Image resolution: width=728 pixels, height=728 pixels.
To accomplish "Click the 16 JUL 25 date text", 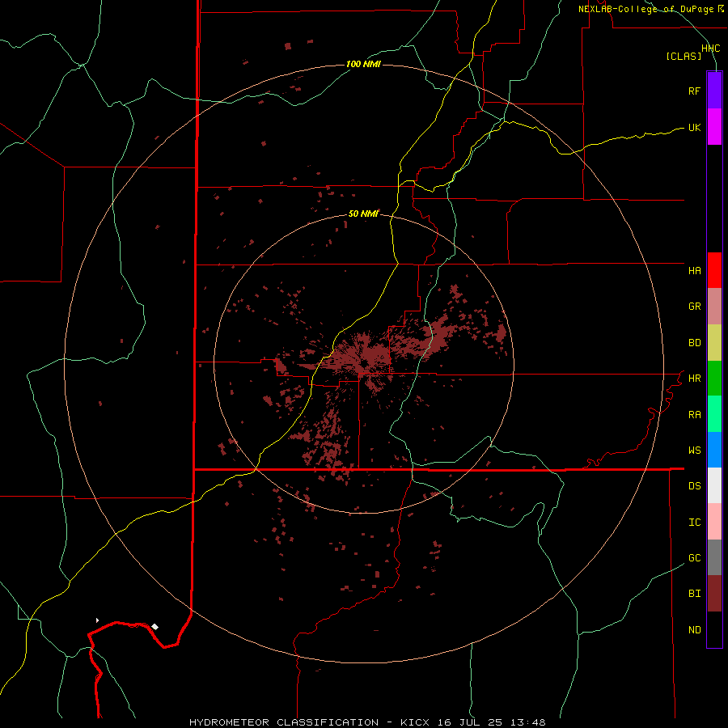I will pos(472,722).
